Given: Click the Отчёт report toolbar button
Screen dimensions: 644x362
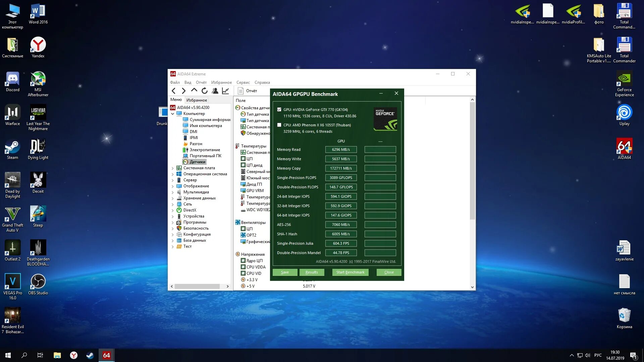Looking at the screenshot, I should click(248, 91).
